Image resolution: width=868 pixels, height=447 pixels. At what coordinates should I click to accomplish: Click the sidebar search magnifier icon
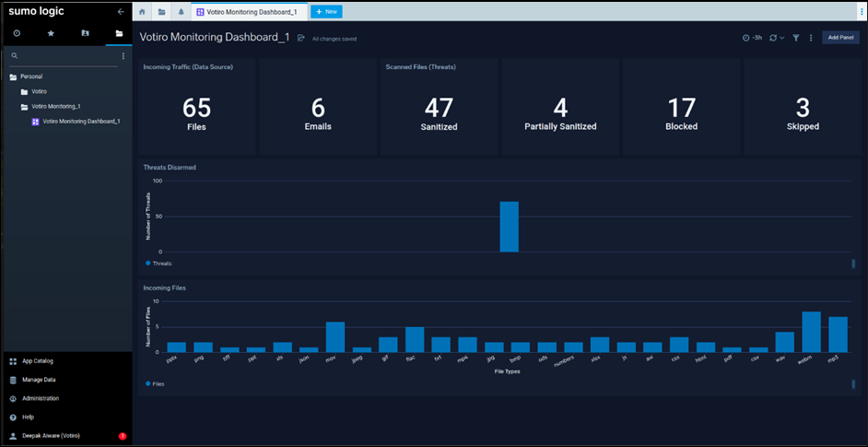click(15, 56)
